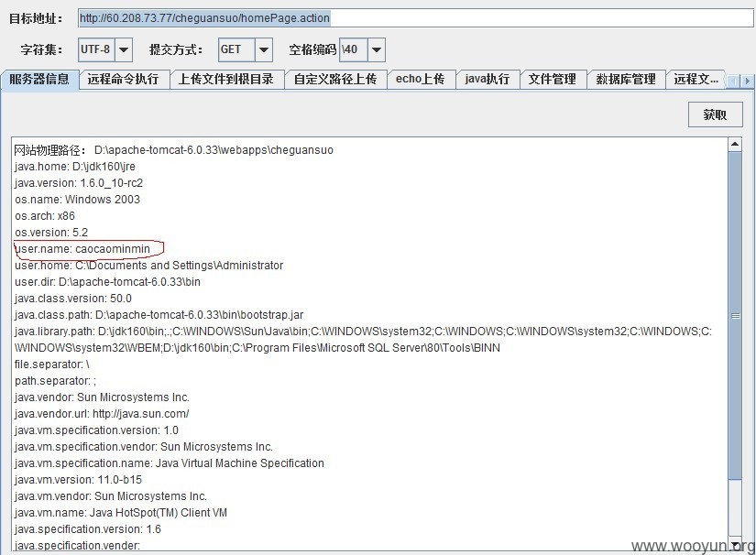This screenshot has width=756, height=555.
Task: Click the java.version 1.6.0_10-rc2 line
Action: (79, 183)
